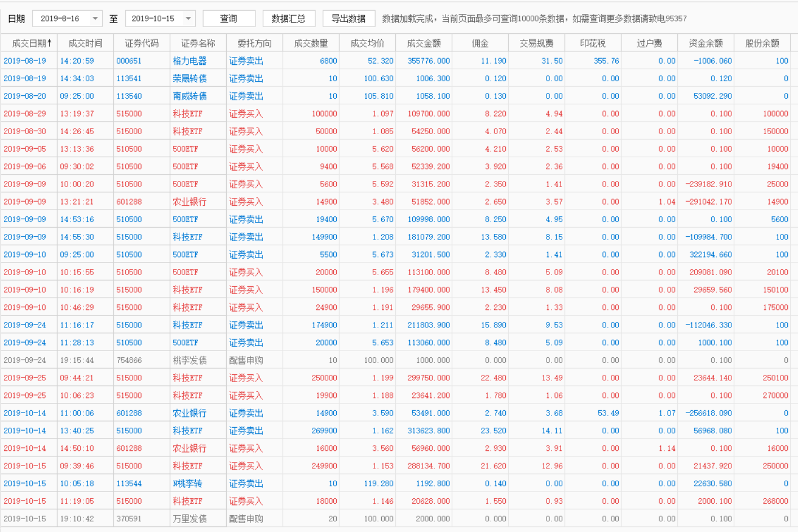The image size is (798, 532).
Task: Click 印花税 column header
Action: [593, 43]
